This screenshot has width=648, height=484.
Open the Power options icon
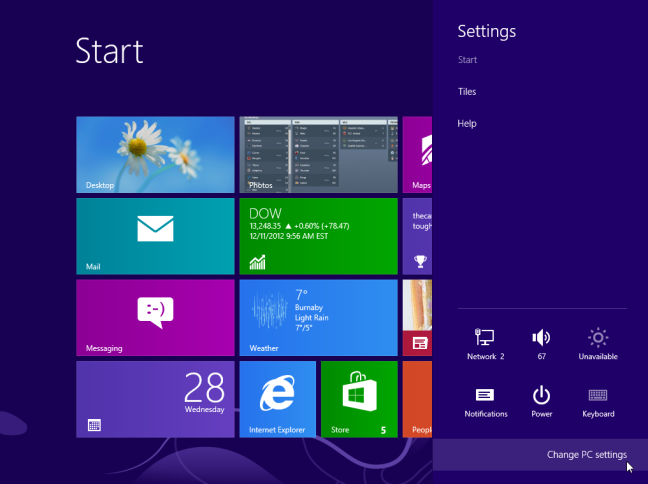coord(541,402)
